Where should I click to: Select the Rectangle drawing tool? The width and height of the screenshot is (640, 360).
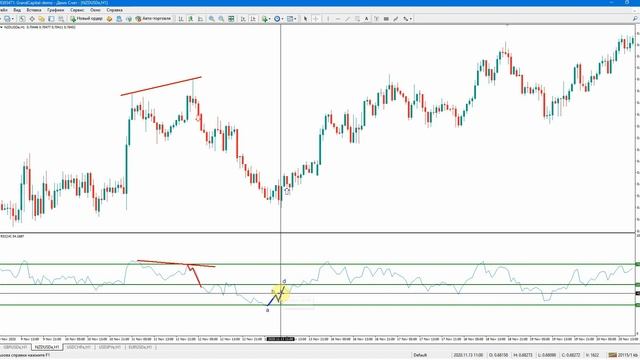coord(386,19)
